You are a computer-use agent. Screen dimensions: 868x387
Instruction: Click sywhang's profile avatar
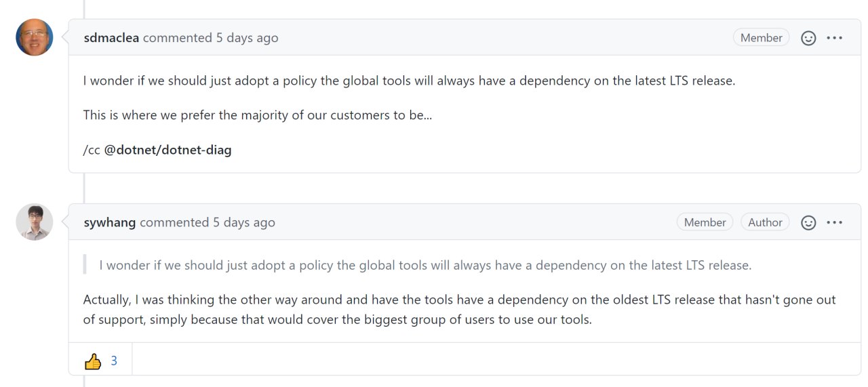[x=35, y=222]
